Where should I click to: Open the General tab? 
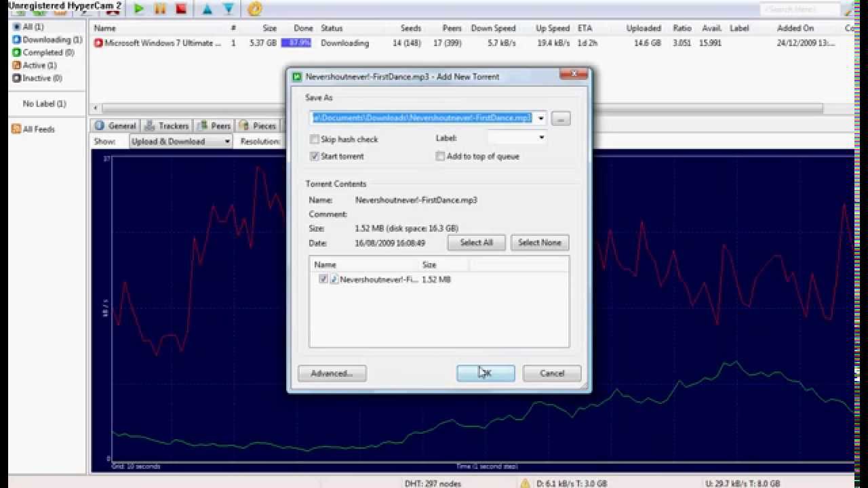116,125
